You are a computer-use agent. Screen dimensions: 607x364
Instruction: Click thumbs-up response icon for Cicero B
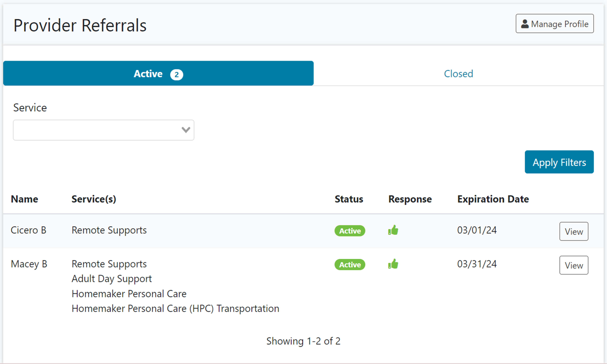coord(393,230)
